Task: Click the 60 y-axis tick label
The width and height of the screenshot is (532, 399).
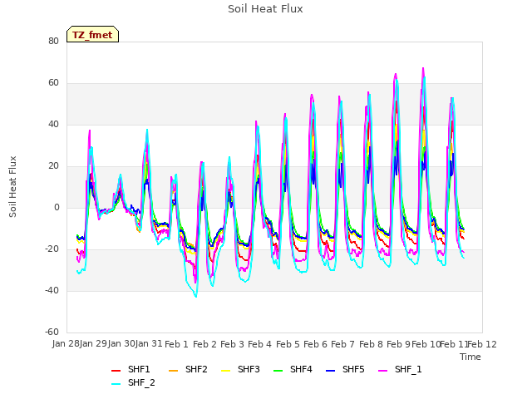Action: 53,83
